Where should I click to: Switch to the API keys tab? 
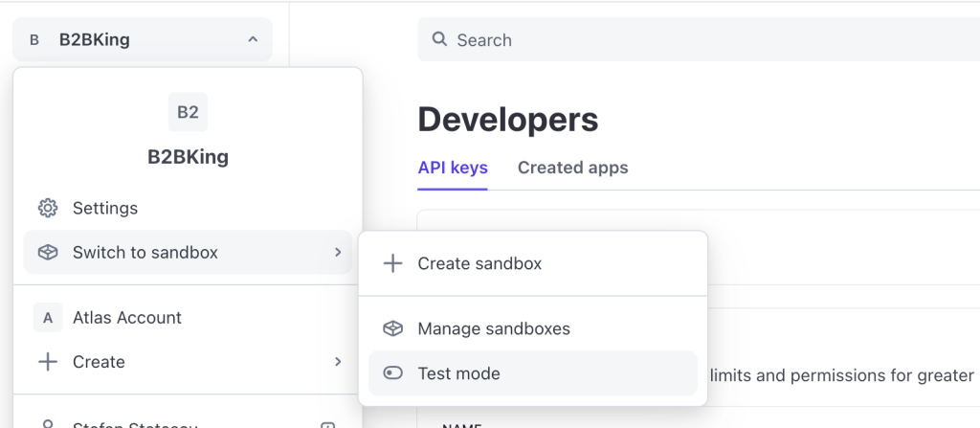(453, 168)
